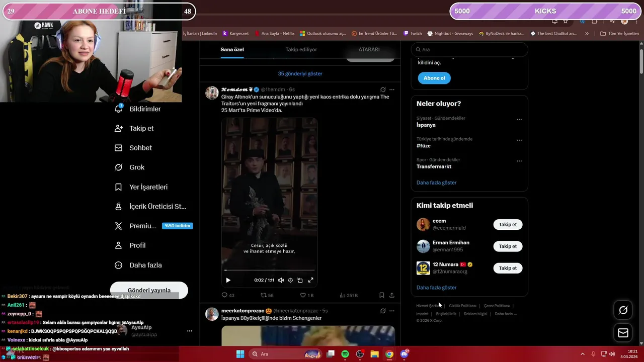The image size is (644, 362).
Task: Like the Hemdem post
Action: click(x=306, y=295)
